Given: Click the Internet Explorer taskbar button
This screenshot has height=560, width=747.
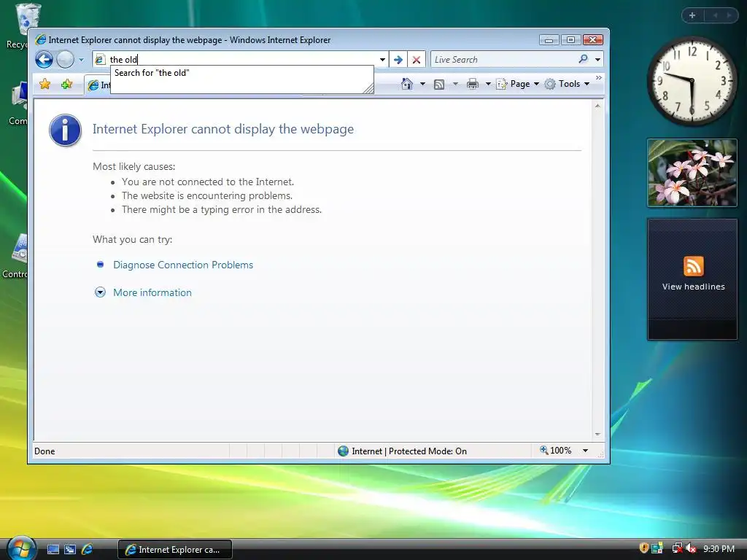Looking at the screenshot, I should point(175,550).
